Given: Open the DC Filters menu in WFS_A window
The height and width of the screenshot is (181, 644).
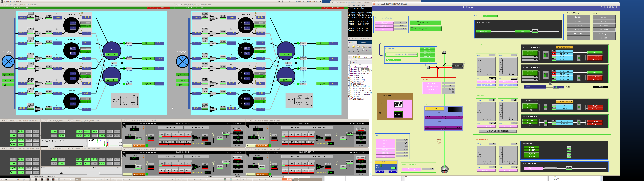Looking at the screenshot, I should point(8,75).
